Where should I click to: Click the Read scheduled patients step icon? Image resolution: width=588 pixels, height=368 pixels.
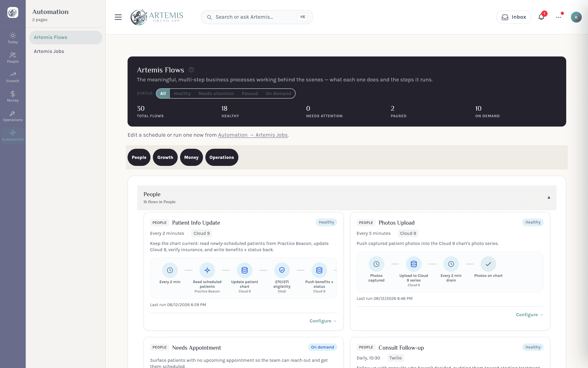click(x=207, y=270)
